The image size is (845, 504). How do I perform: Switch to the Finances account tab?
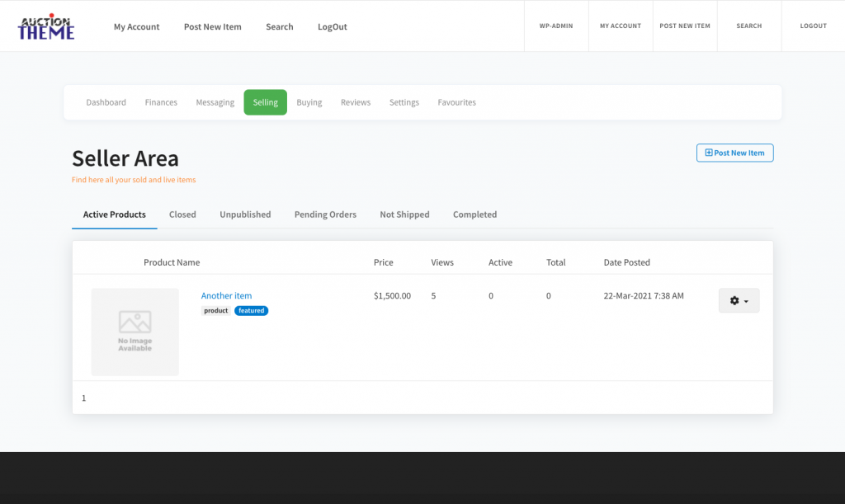161,102
